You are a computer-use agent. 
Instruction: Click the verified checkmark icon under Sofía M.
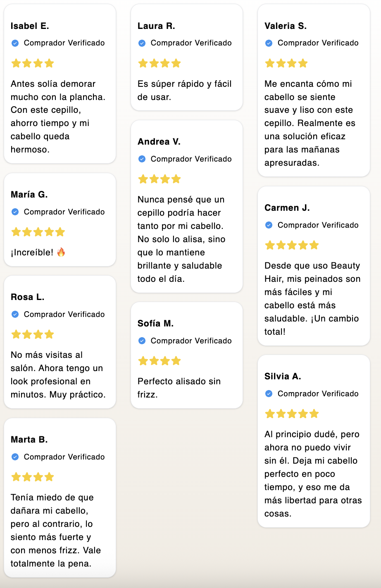pos(142,341)
